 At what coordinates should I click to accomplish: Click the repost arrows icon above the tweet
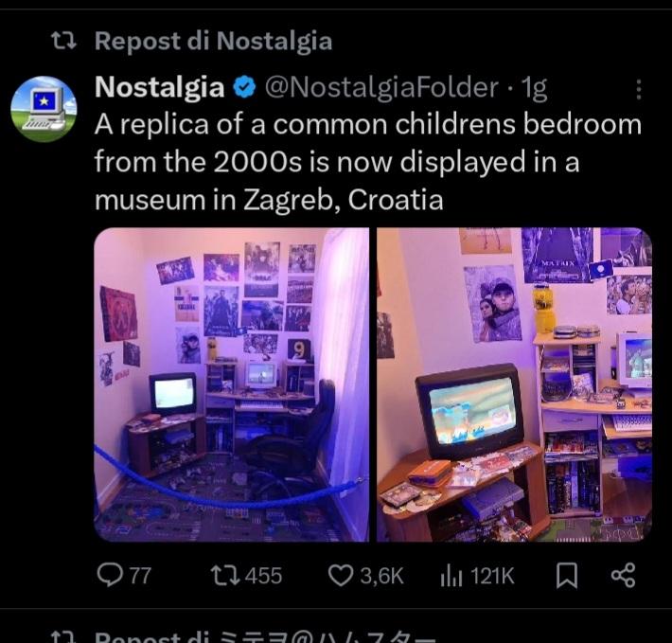[x=63, y=41]
